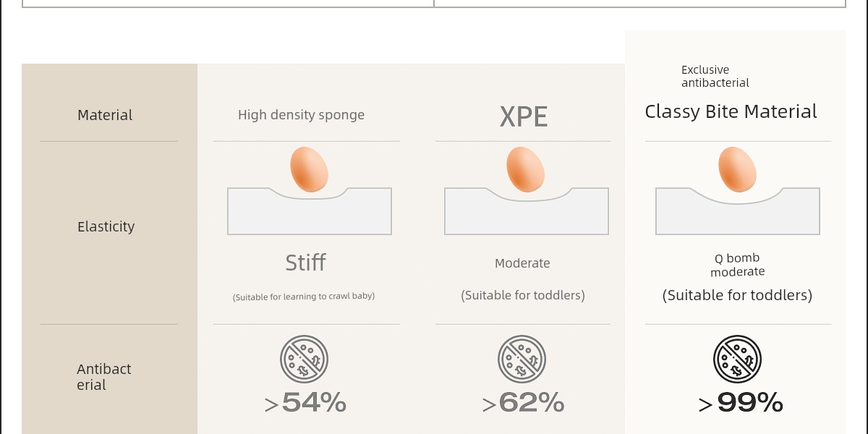Screen dimensions: 868x434
Task: Click the XPE column heading
Action: (x=524, y=116)
